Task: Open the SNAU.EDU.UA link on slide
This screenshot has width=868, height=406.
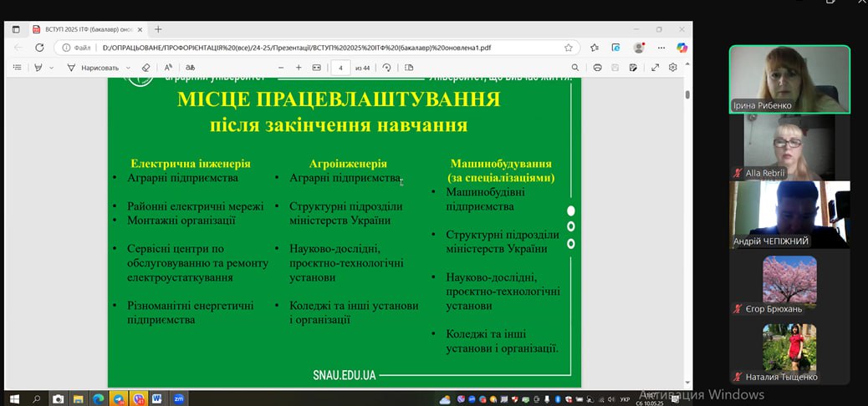Action: [x=345, y=375]
